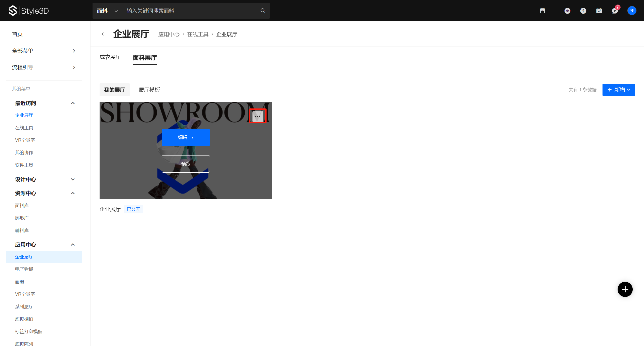This screenshot has width=644, height=346.
Task: Open 企业展厅 under 最近访问
Action: [x=24, y=115]
